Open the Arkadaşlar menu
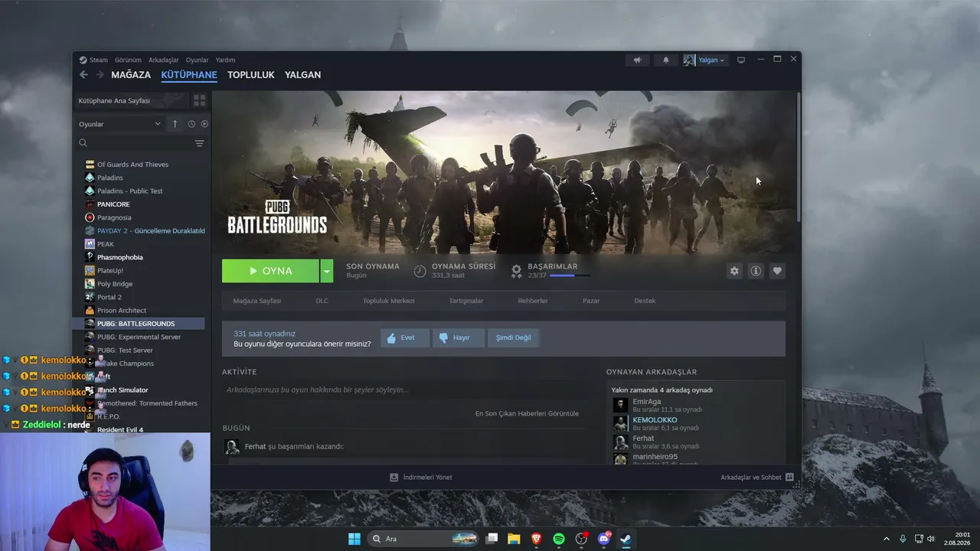This screenshot has width=980, height=551. coord(164,60)
